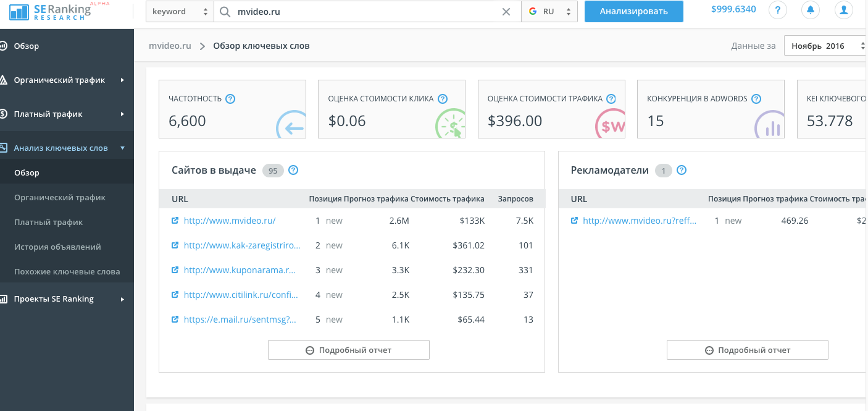Click the help question mark in header
Image resolution: width=868 pixels, height=411 pixels.
(x=778, y=11)
